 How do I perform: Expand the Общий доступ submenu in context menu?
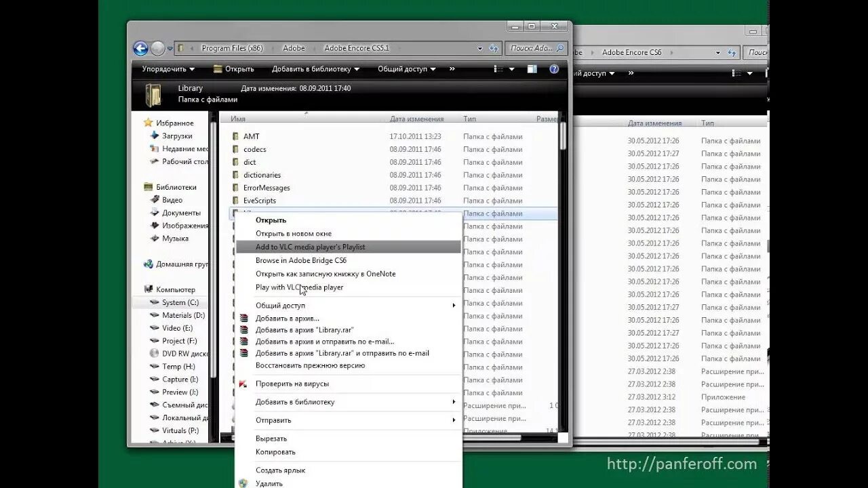point(454,306)
